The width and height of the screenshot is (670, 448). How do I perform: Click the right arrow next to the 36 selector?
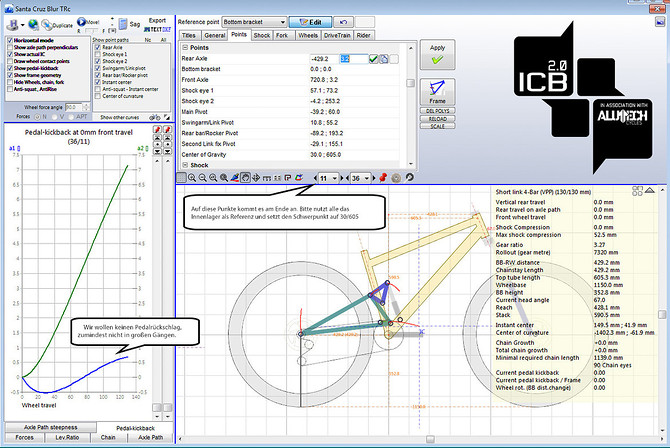click(374, 178)
